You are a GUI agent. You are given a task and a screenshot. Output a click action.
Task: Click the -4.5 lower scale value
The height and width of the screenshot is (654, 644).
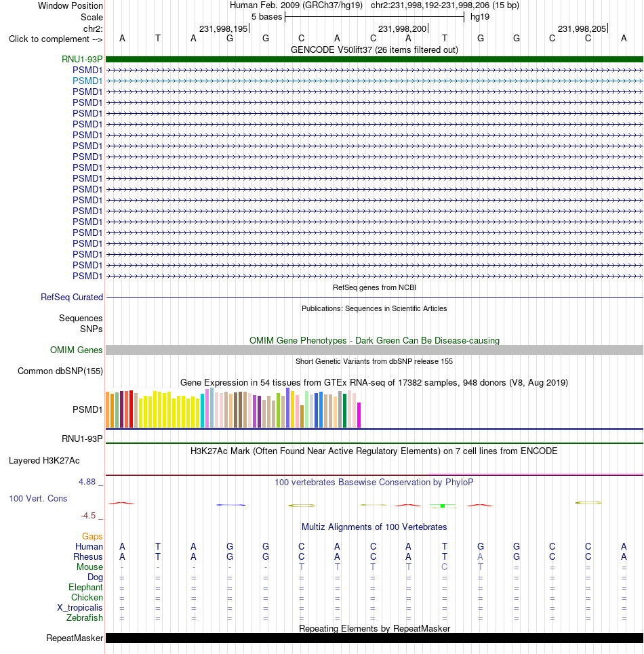click(88, 516)
